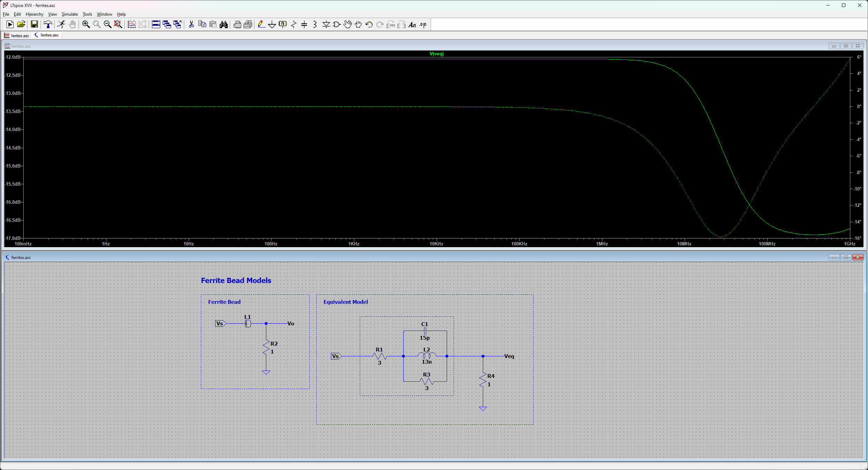Click the Zoom to Fit icon
Screen dimensions: 868x470
point(118,24)
